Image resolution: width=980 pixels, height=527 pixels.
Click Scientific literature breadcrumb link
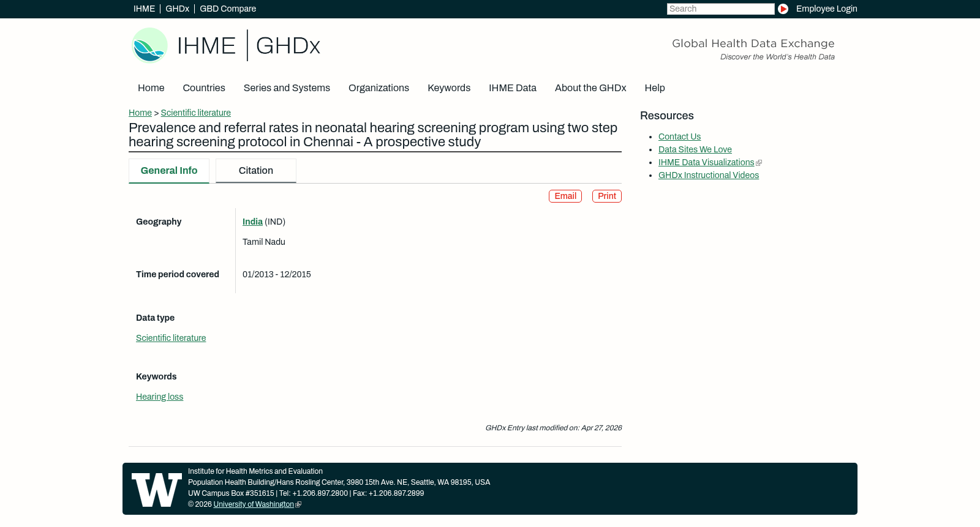coord(196,113)
